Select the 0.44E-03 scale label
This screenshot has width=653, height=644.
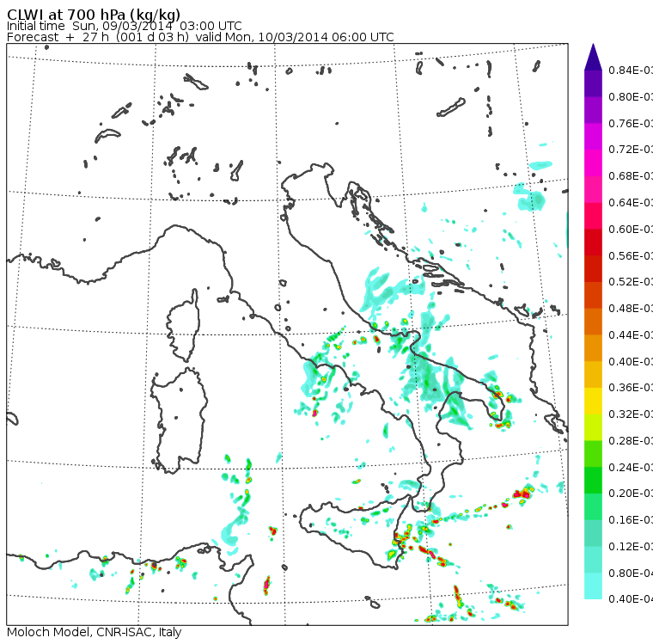point(631,335)
